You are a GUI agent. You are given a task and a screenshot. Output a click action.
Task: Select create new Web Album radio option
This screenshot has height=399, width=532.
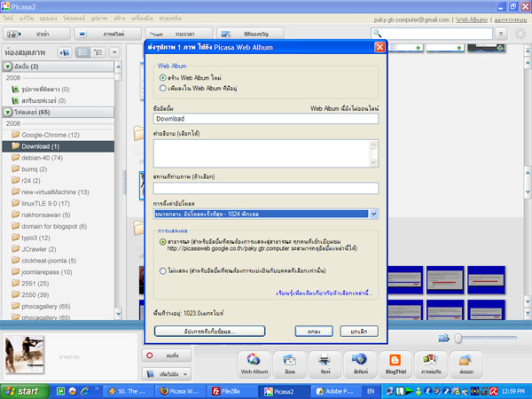(x=163, y=78)
